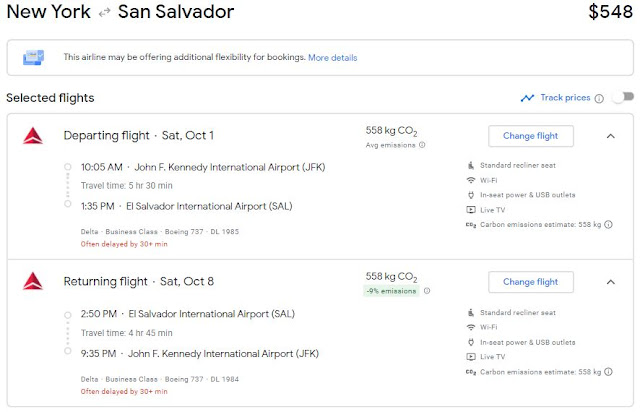Click the booking flexibility ticket icon

[33, 58]
